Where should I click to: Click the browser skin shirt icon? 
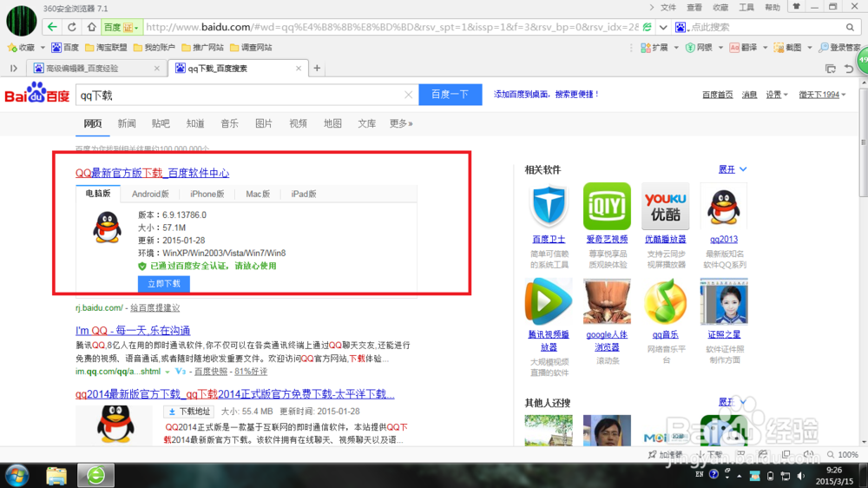pos(797,7)
